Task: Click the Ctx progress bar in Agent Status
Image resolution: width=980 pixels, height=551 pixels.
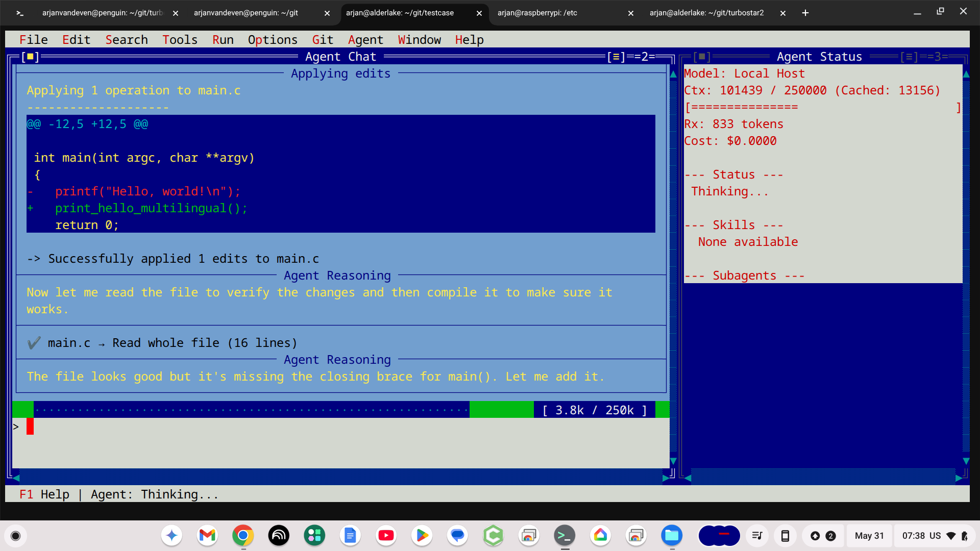Action: (x=823, y=107)
